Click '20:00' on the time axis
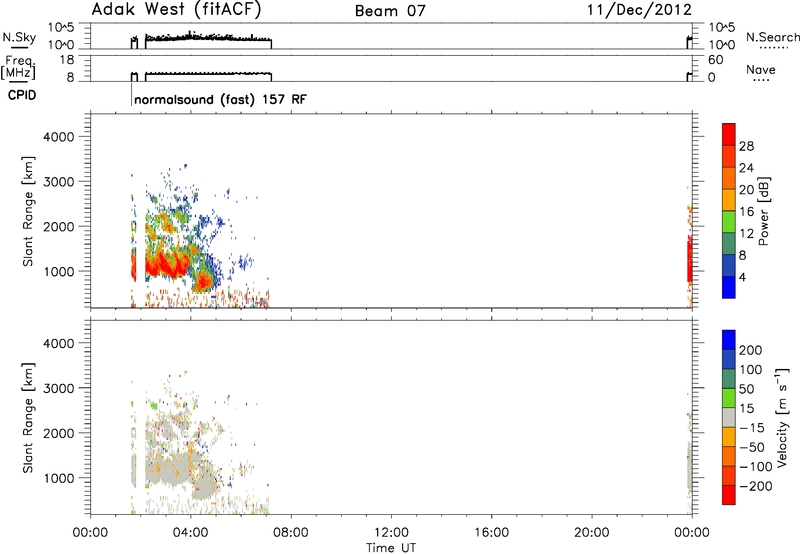Screen dimensions: 800x554 pos(591,533)
